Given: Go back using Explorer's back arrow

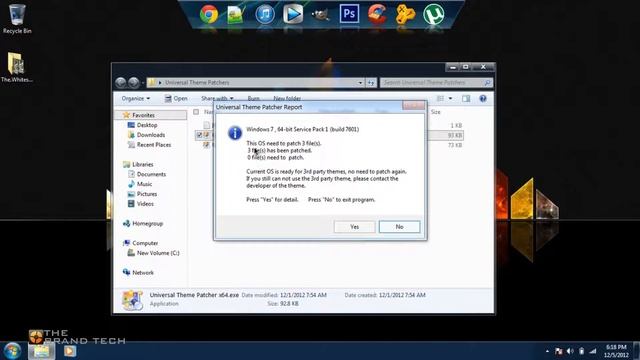Looking at the screenshot, I should pos(120,82).
